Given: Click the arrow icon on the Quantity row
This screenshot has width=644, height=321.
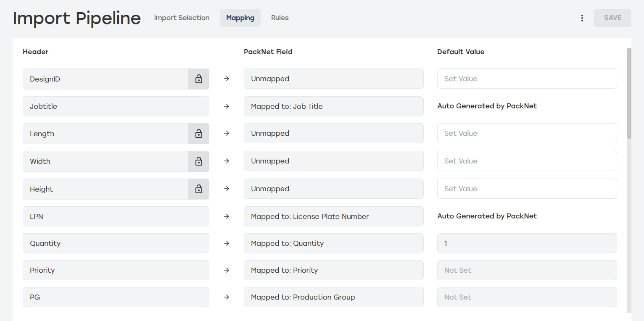Looking at the screenshot, I should 227,243.
